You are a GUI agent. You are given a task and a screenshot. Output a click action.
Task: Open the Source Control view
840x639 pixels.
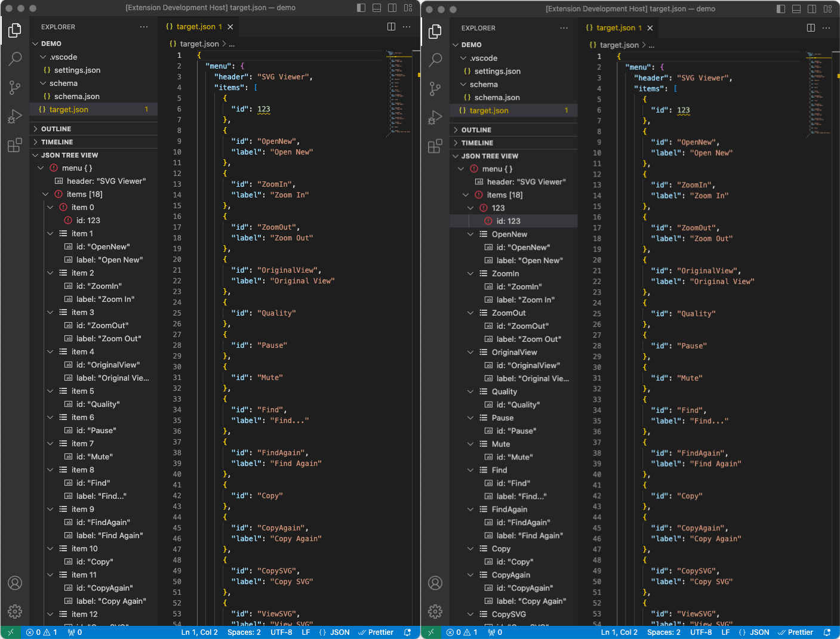[x=14, y=88]
